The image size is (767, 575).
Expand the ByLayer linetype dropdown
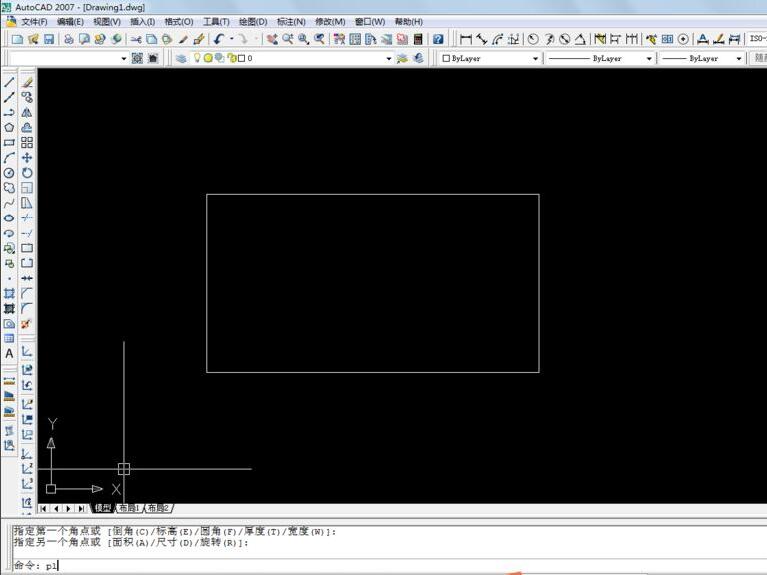(x=649, y=58)
